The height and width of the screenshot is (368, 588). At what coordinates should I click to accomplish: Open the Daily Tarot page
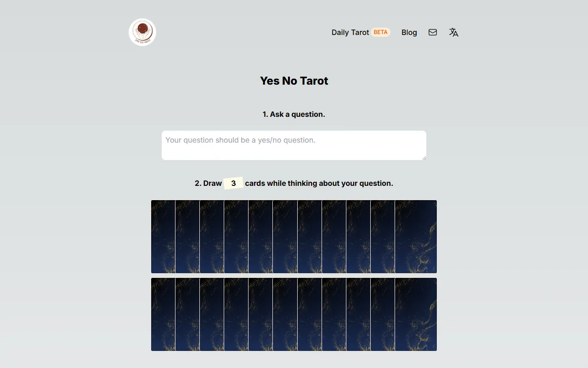[350, 32]
